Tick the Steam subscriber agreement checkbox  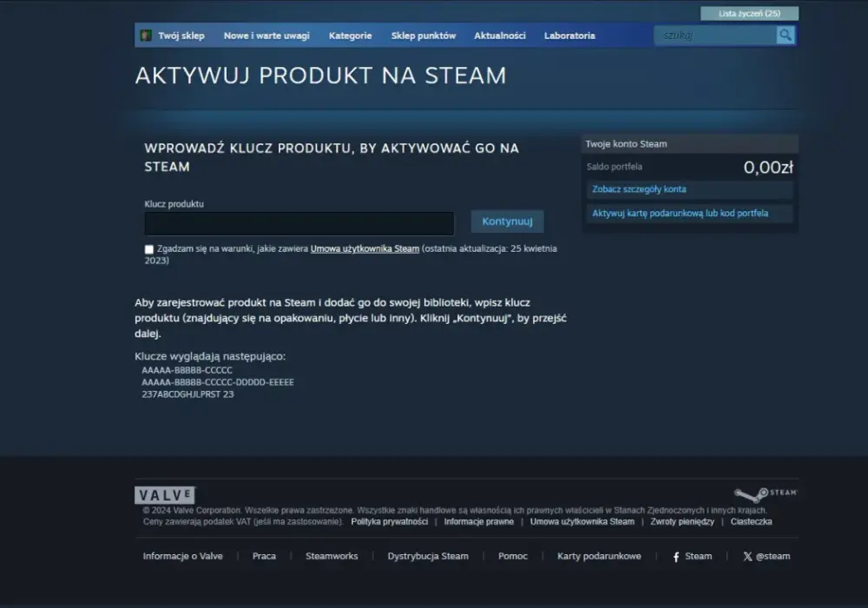(x=149, y=249)
